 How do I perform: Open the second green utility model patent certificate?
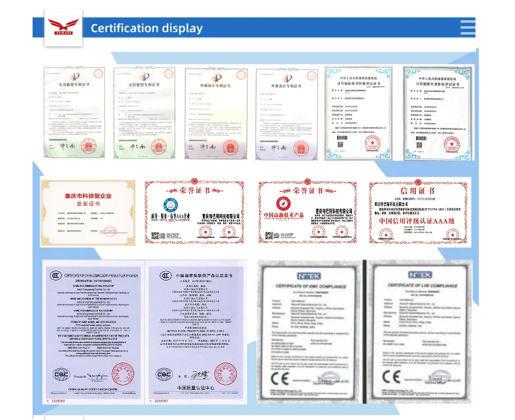tap(144, 113)
